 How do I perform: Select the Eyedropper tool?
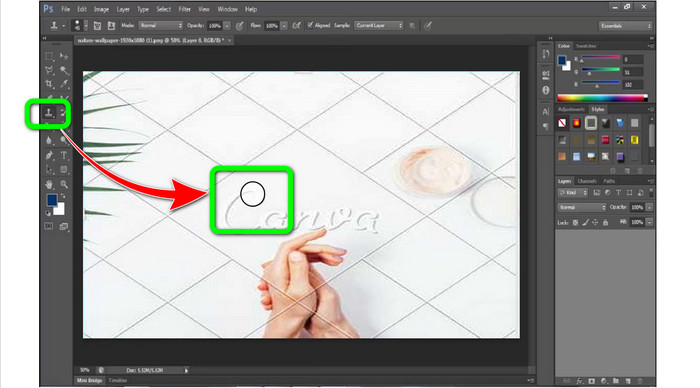tap(64, 84)
